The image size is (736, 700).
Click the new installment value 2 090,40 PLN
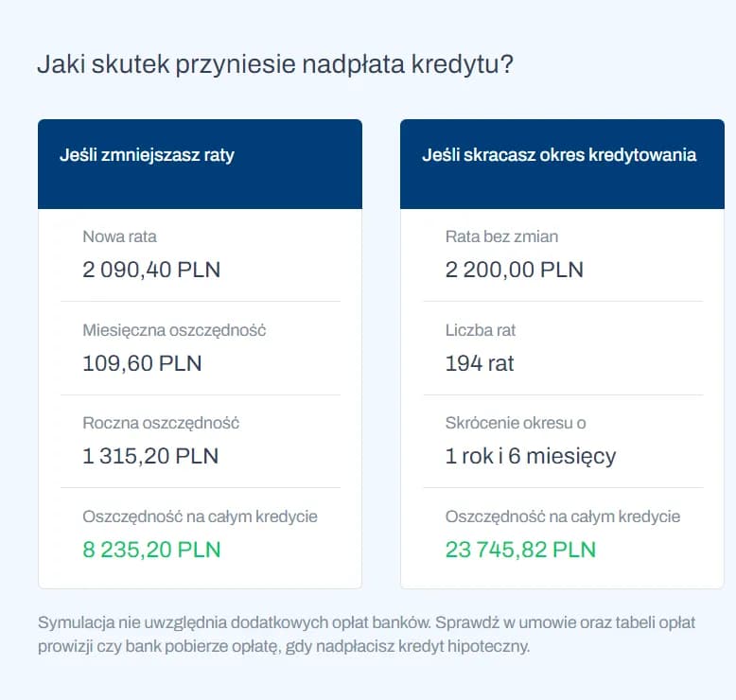pyautogui.click(x=151, y=270)
